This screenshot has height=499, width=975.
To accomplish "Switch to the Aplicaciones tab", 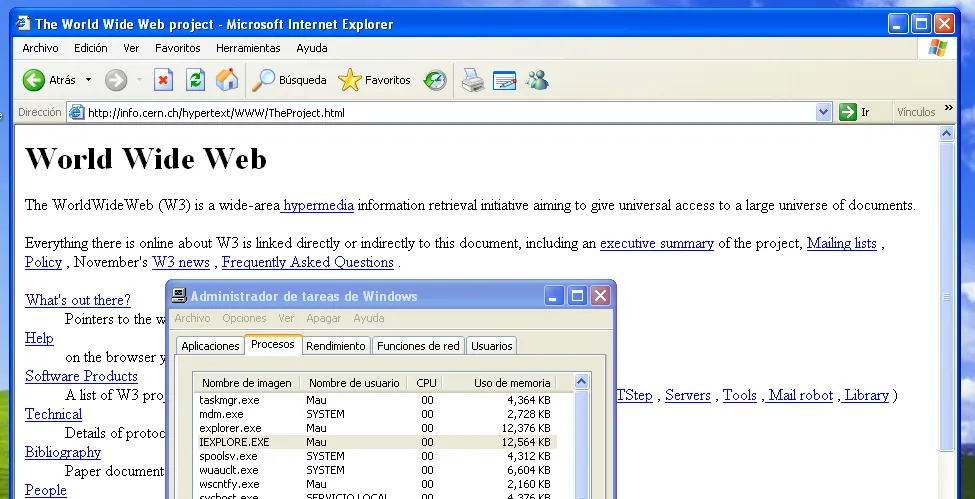I will 210,346.
